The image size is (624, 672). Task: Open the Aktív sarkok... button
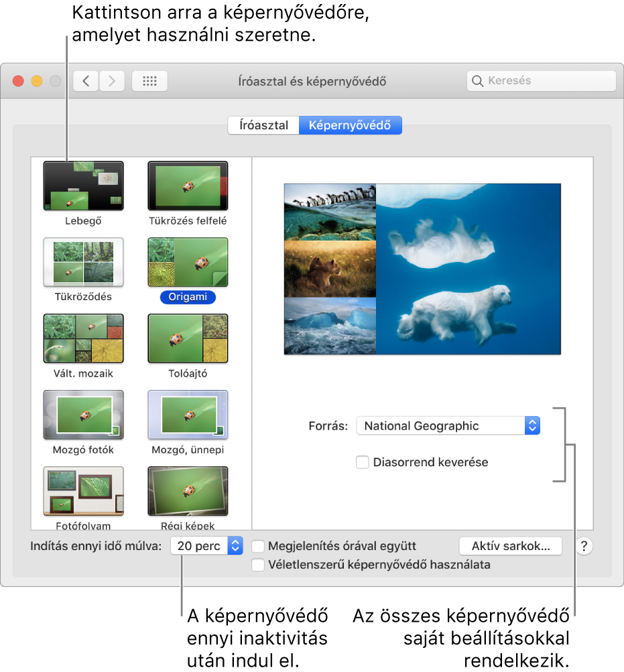coord(511,546)
